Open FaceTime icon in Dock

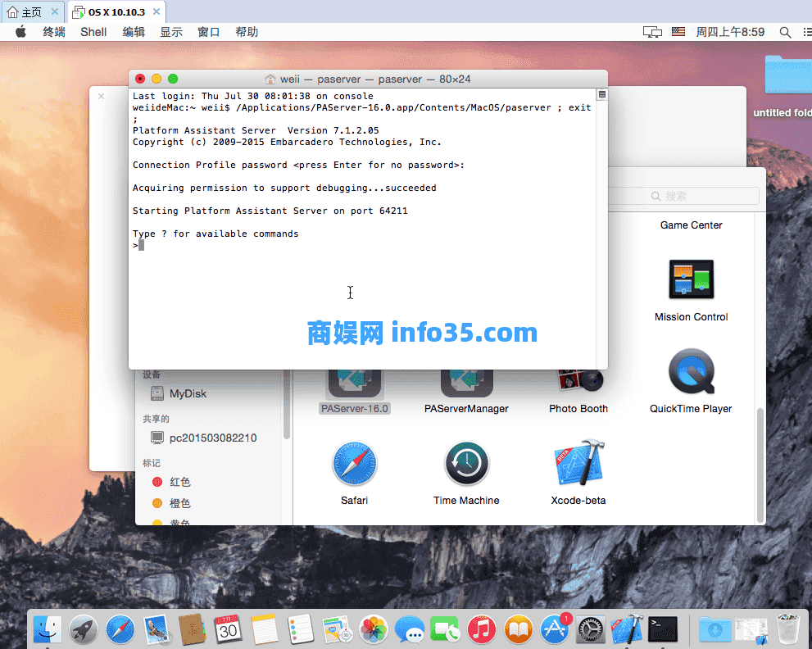click(445, 629)
